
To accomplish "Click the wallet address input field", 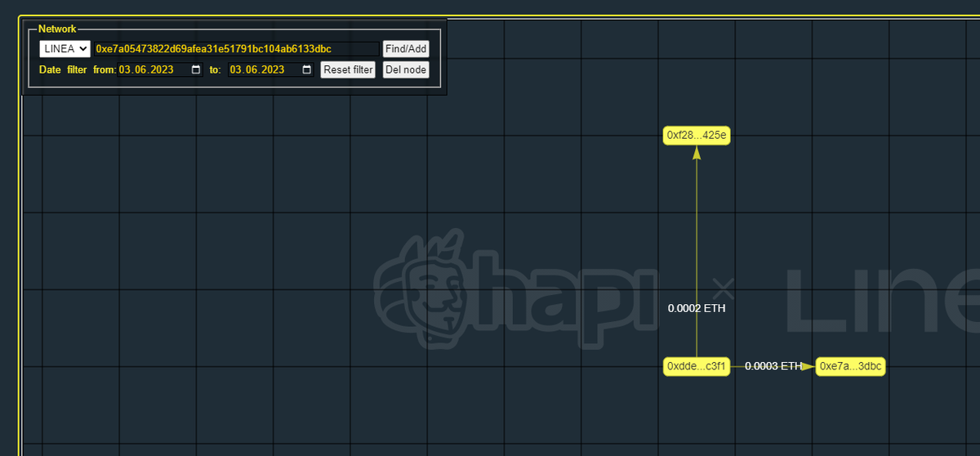I will [237, 49].
